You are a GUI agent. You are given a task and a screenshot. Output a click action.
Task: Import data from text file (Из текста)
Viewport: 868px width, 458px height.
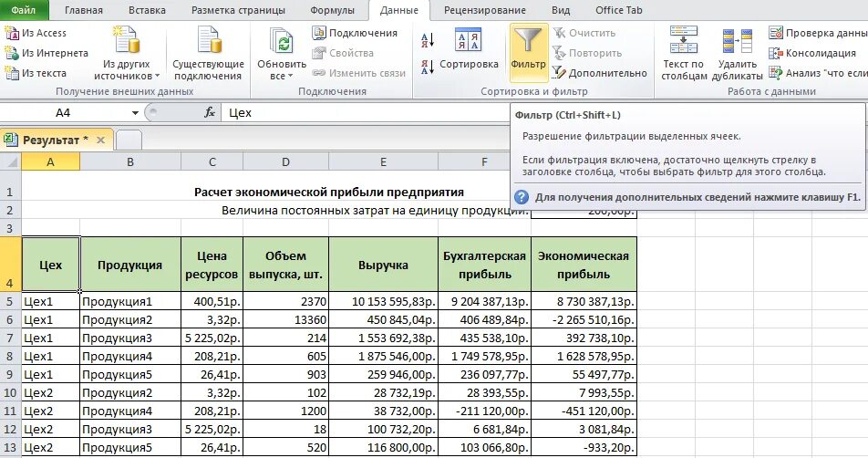(36, 73)
